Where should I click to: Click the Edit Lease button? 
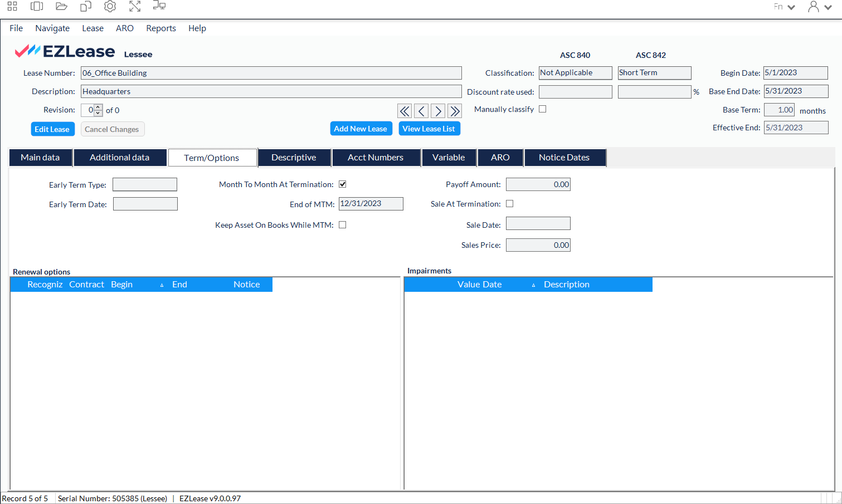coord(52,129)
